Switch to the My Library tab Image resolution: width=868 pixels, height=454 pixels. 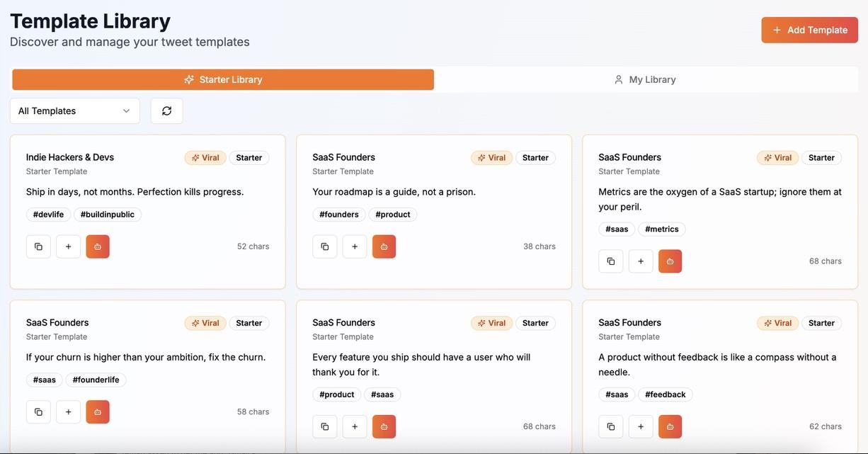(x=645, y=79)
